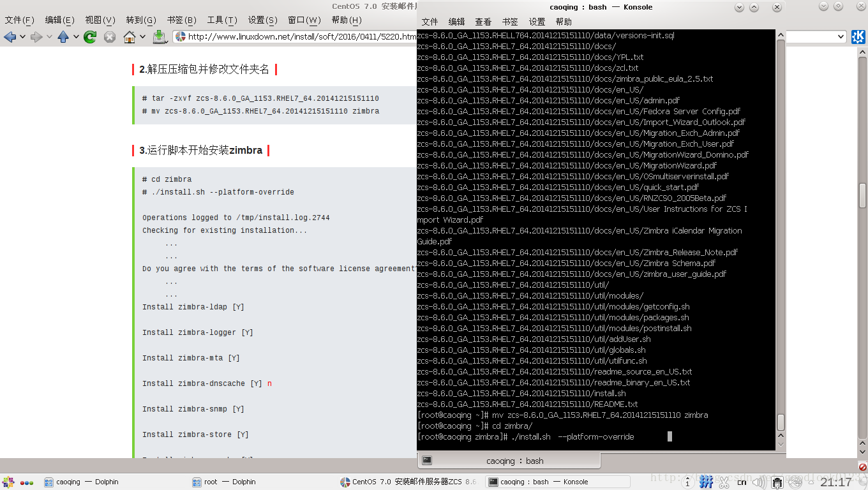Image resolution: width=868 pixels, height=490 pixels.
Task: Open the KDE application launcher icon
Action: tap(9, 482)
